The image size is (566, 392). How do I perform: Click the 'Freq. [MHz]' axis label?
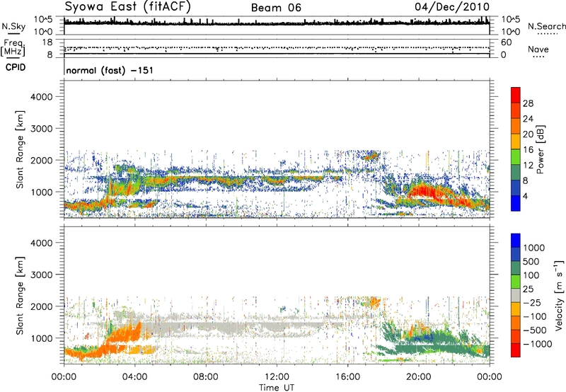point(13,48)
